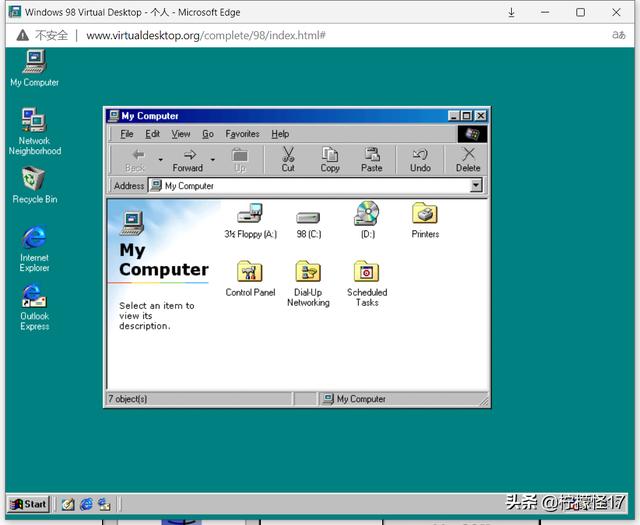Viewport: 640px width, 525px height.
Task: Select the 98 (C:) hard drive icon
Action: [307, 217]
